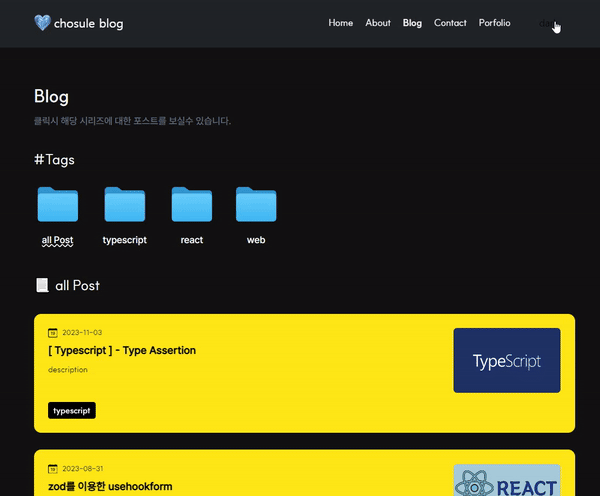Click calendar icon next to 2023-08-31

pos(53,469)
